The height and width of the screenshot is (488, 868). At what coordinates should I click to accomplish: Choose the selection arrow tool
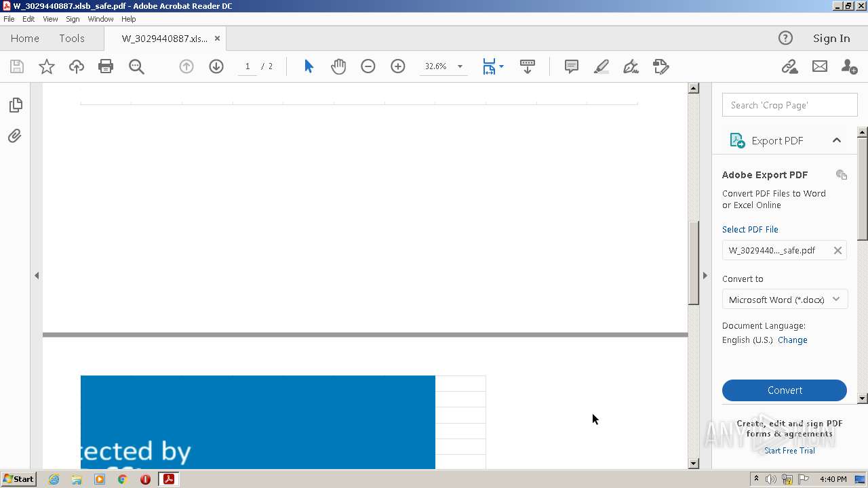point(309,66)
